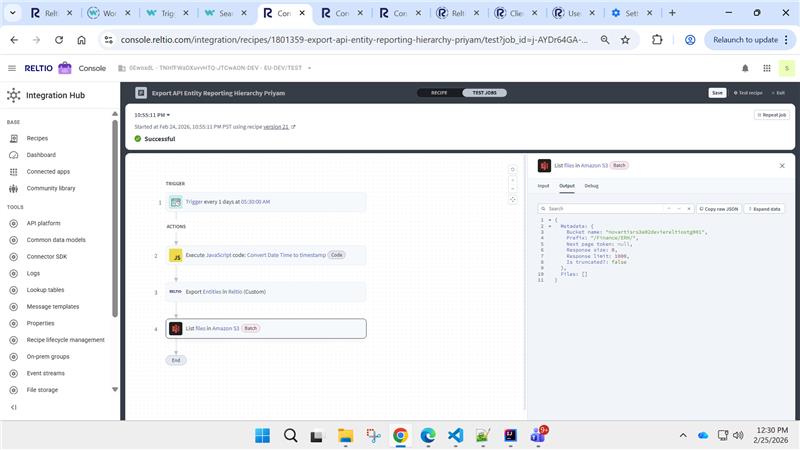
Task: Click the JavaScript step icon
Action: (x=176, y=255)
